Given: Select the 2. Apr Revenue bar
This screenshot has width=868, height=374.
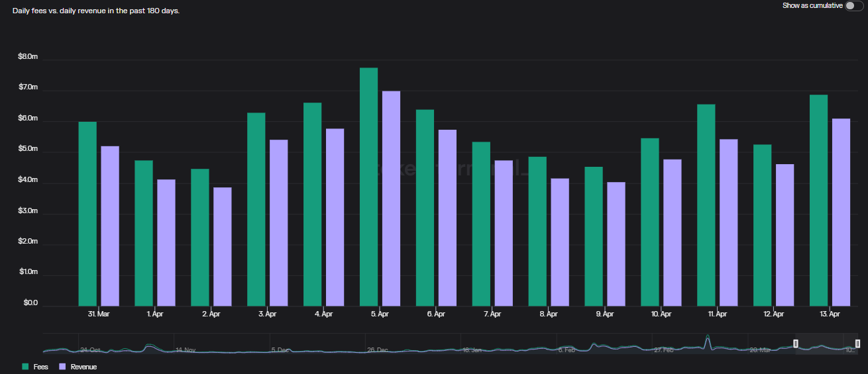Looking at the screenshot, I should pos(223,247).
